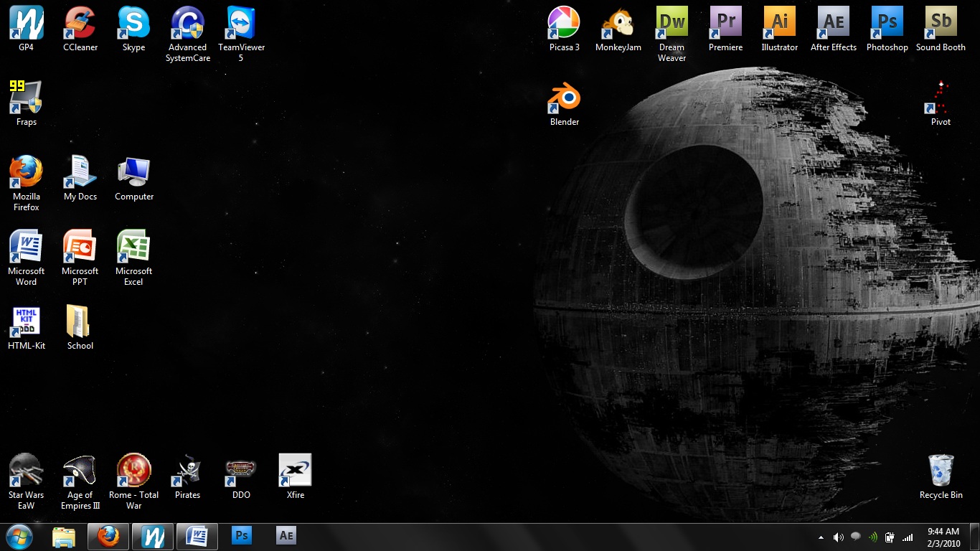Viewport: 980px width, 551px height.
Task: Select the Pivot desktop shortcut
Action: tap(941, 104)
